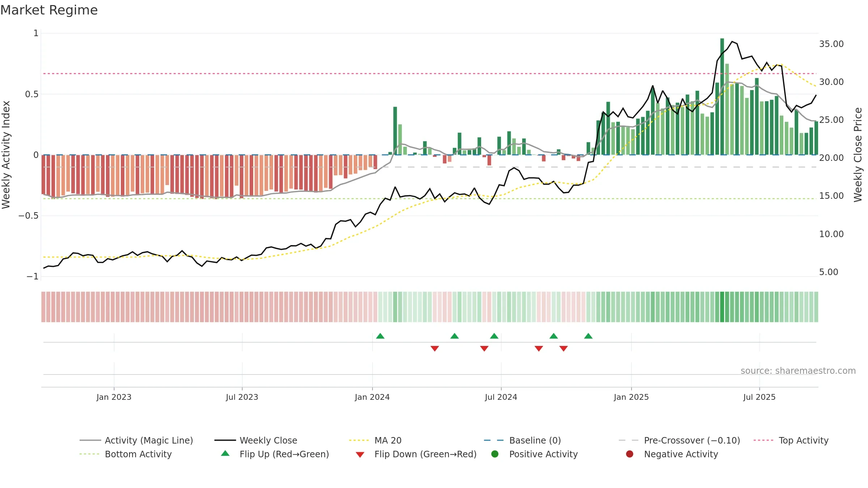Screen dimensions: 868x488
Task: Toggle the Weekly Close legend entry
Action: coord(256,440)
